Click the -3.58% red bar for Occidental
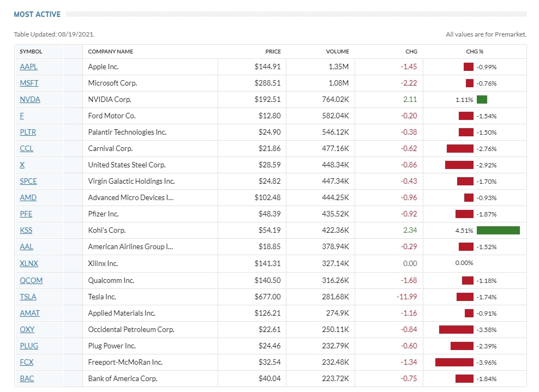The width and height of the screenshot is (539, 392). coord(456,329)
